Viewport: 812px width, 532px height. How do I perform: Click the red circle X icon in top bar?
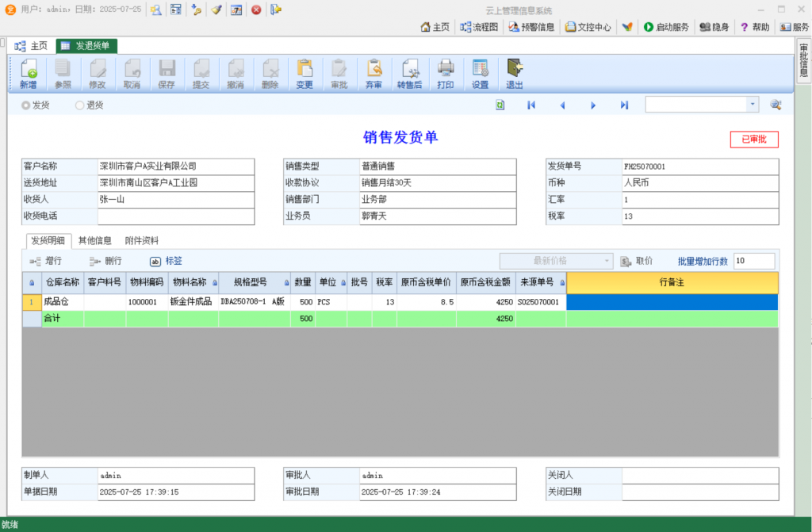point(256,10)
